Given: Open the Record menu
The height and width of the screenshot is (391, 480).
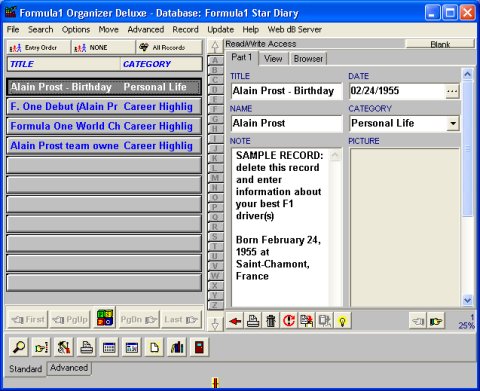Looking at the screenshot, I should click(185, 30).
